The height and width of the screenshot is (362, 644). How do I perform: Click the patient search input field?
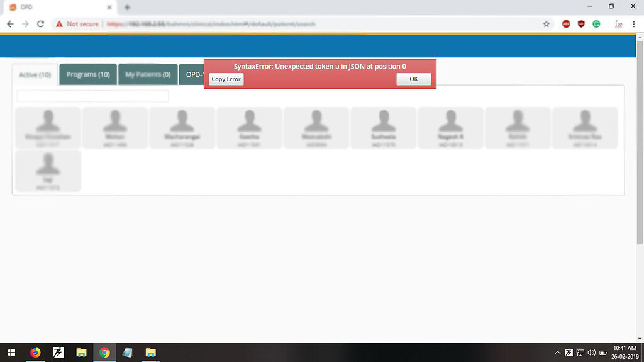click(x=93, y=96)
